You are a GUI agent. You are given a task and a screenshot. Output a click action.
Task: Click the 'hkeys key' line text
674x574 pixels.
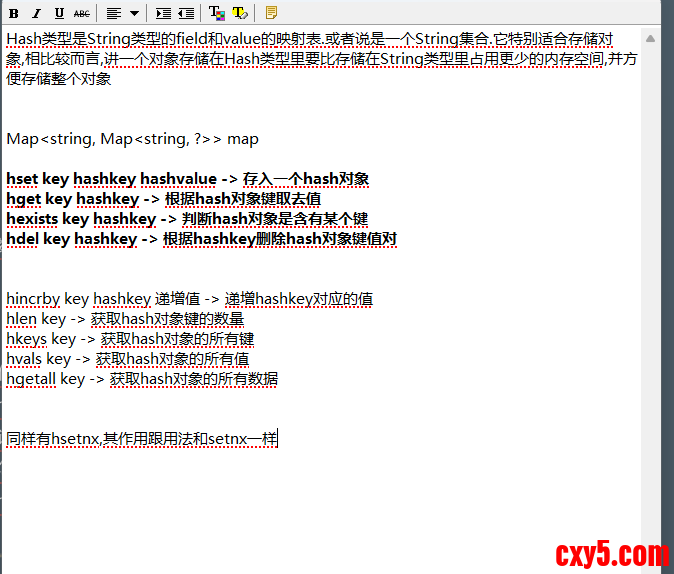[38, 339]
